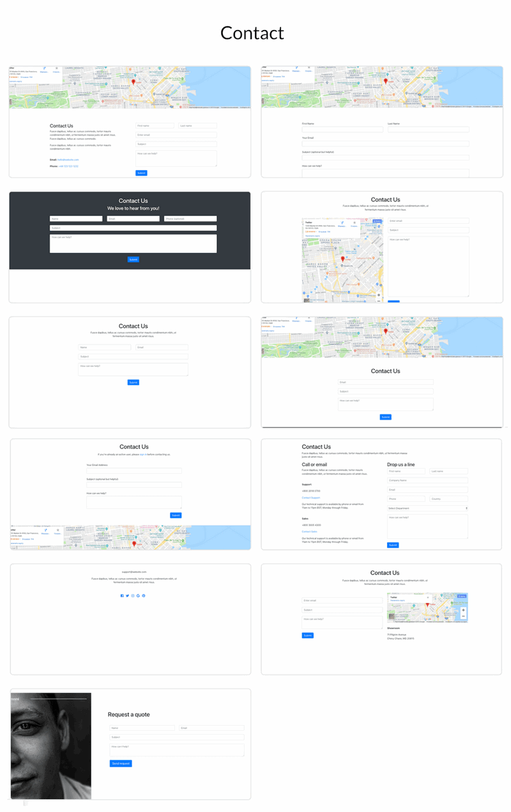Open the Instagram social icon

133,596
